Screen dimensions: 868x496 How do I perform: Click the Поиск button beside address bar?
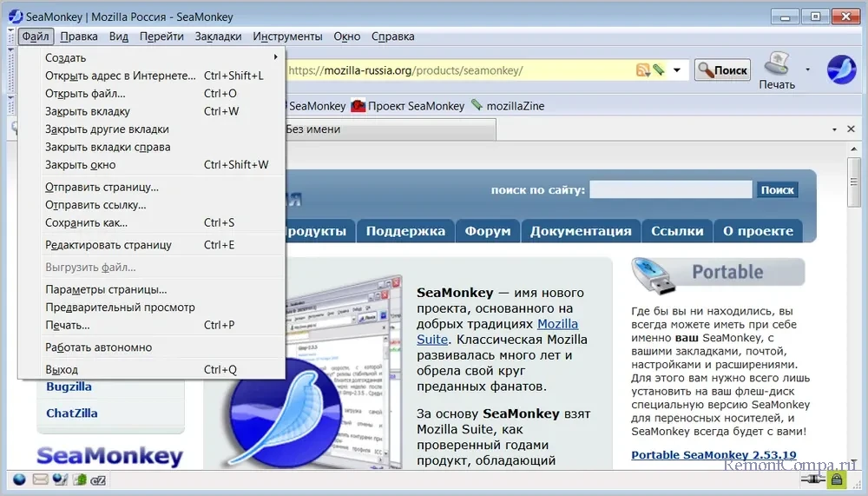[722, 69]
